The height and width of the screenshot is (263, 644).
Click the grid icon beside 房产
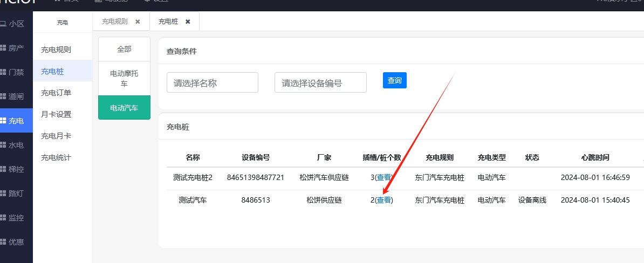coord(3,48)
